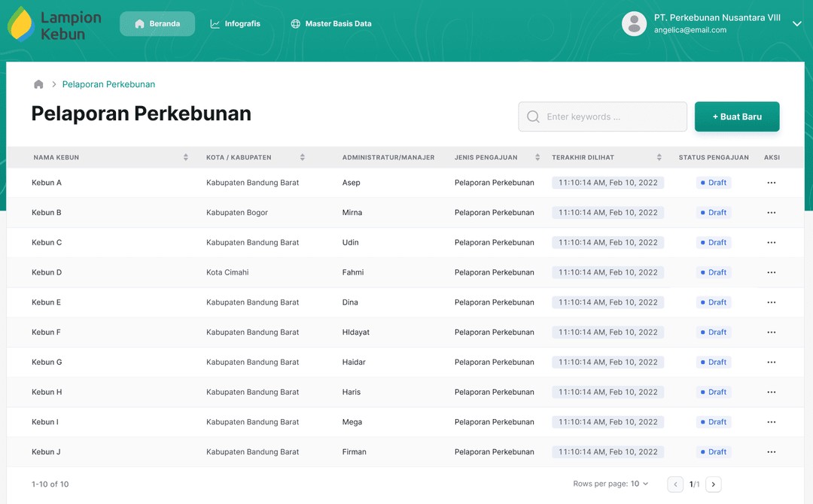Open the three-dot action menu for Kebun A
The image size is (813, 504).
coord(771,183)
